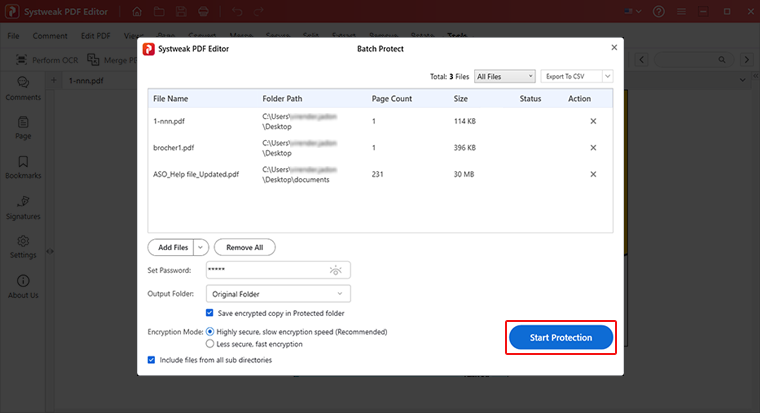Select Less secure, fast encryption option

point(210,344)
